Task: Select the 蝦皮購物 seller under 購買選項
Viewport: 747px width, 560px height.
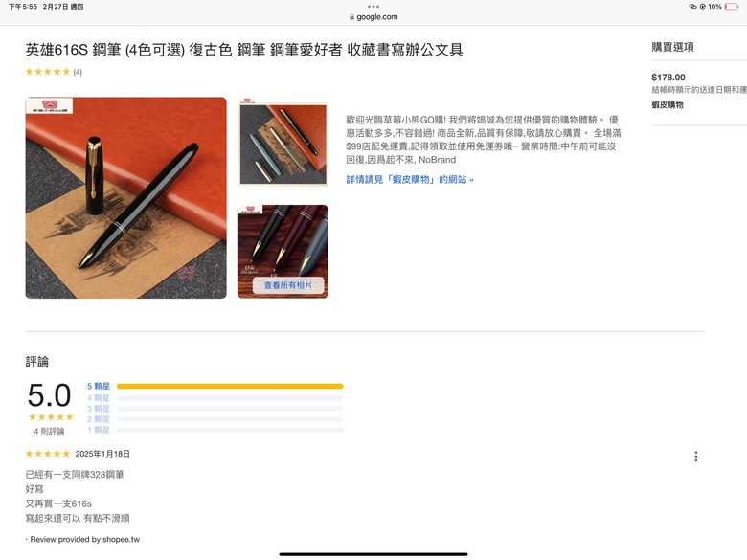Action: (x=668, y=105)
